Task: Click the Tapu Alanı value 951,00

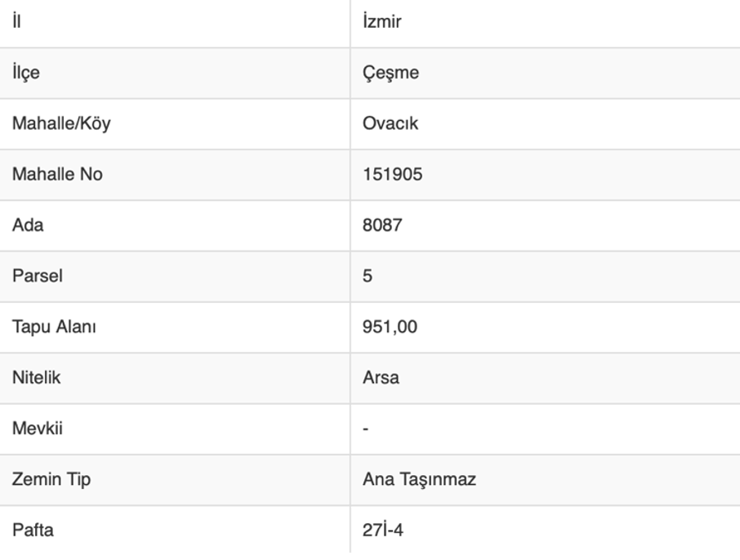Action: 390,327
